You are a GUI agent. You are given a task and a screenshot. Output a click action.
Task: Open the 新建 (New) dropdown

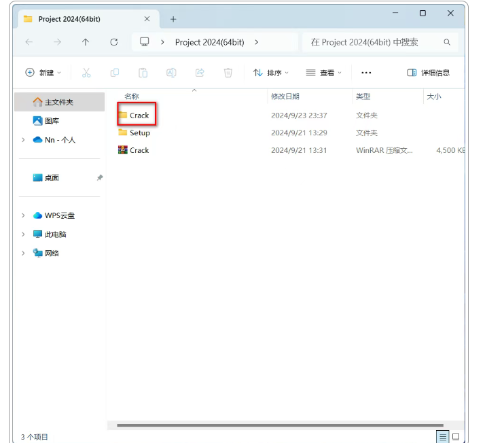click(x=43, y=73)
